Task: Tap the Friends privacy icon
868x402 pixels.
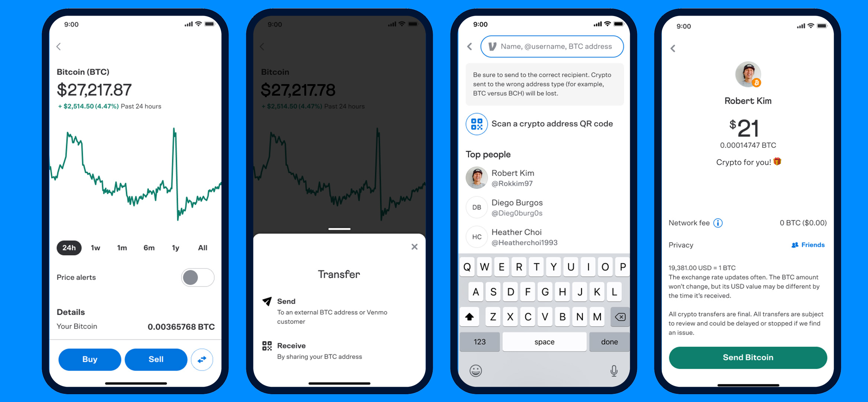Action: (x=792, y=245)
